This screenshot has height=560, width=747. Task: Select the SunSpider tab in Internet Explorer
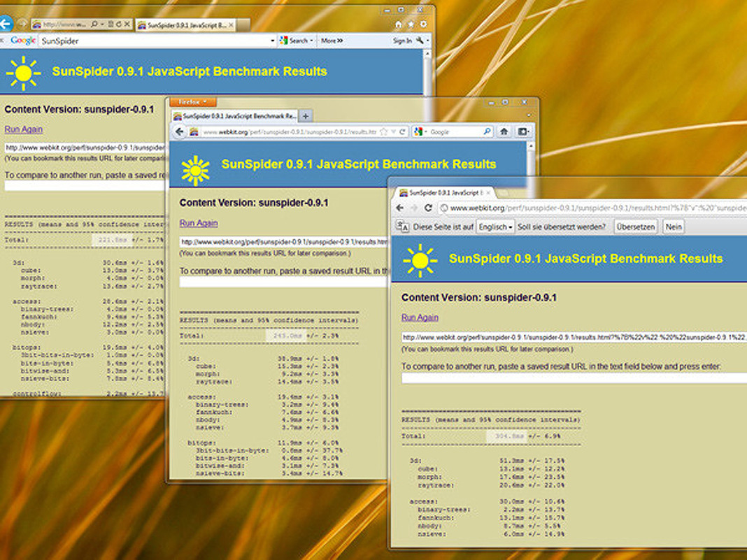(x=182, y=25)
